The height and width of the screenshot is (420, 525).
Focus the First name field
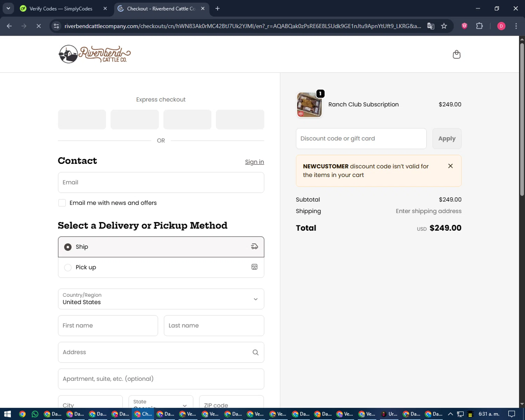[108, 325]
